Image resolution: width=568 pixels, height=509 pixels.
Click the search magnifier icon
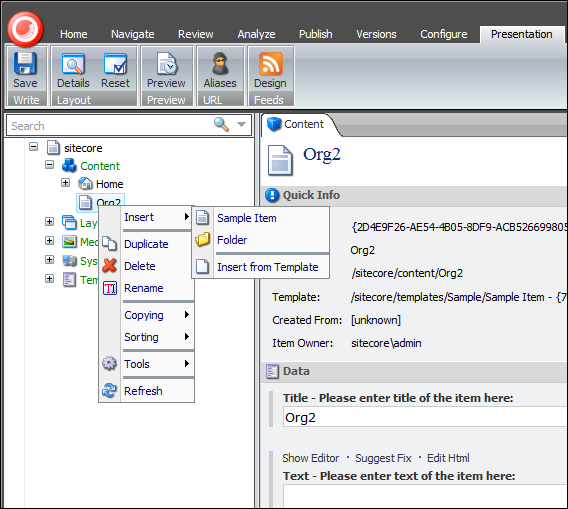click(221, 124)
